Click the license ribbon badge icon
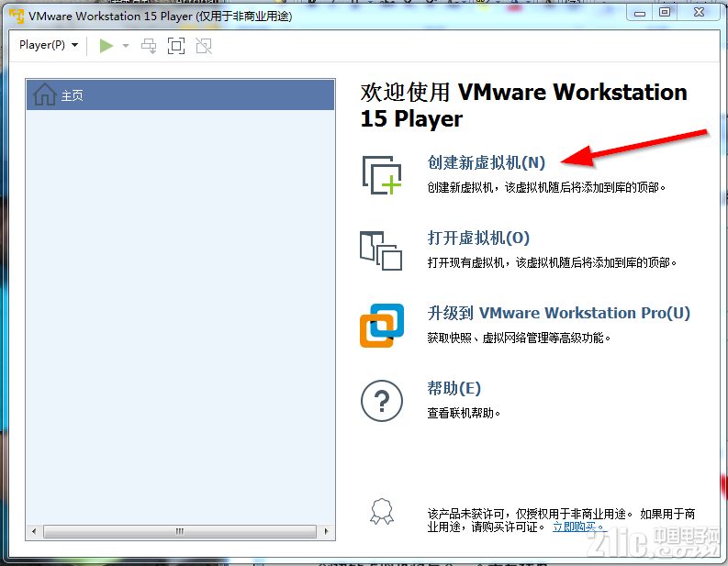The image size is (728, 566). tap(382, 512)
